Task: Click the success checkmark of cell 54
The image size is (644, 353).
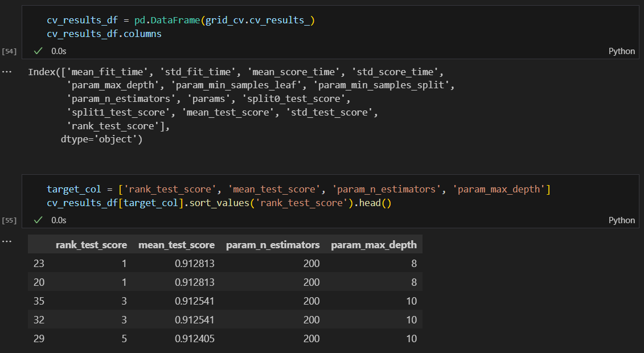Action: coord(38,51)
